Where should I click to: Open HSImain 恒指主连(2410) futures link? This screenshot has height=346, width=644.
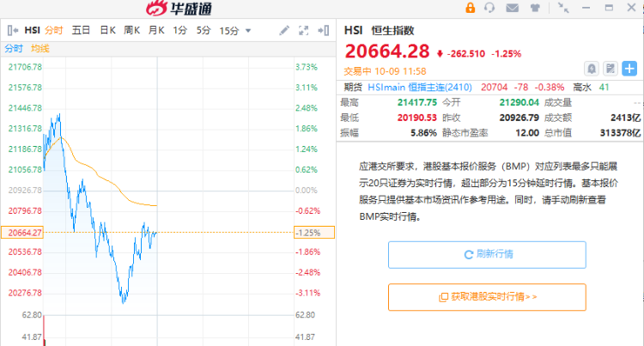pos(420,87)
